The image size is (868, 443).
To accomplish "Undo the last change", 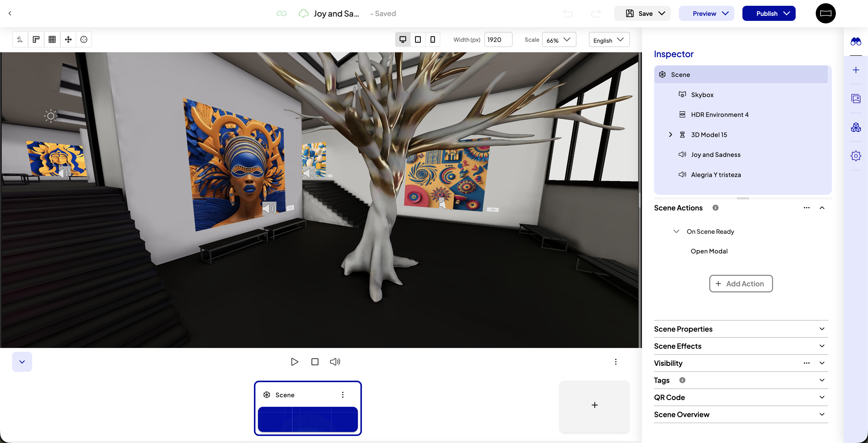I will coord(568,14).
